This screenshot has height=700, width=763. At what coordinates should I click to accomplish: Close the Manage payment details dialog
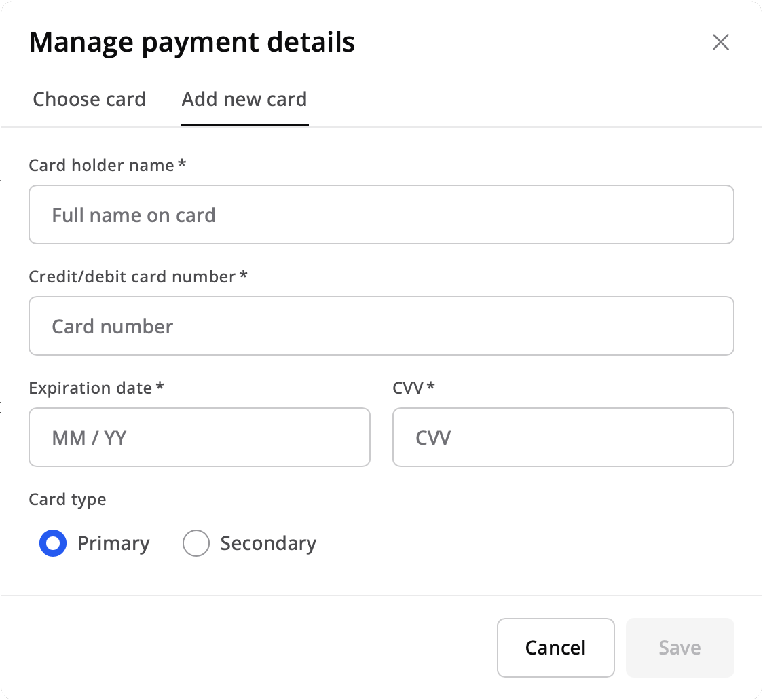(720, 42)
